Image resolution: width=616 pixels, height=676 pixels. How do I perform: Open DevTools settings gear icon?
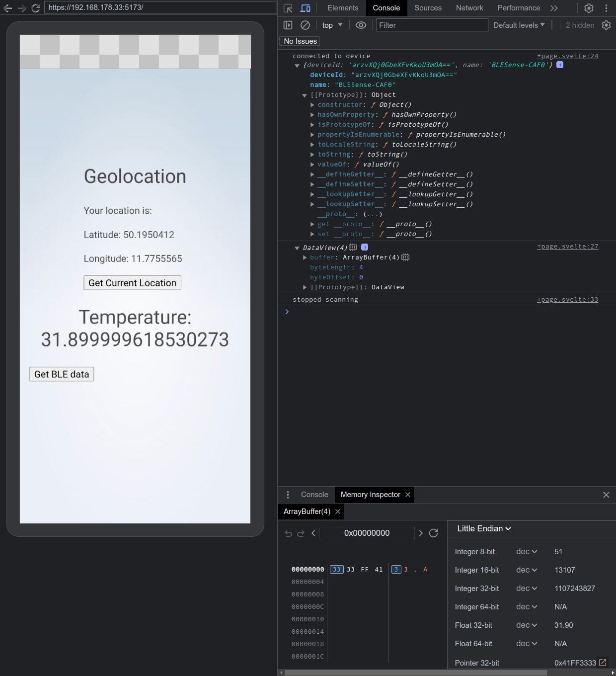pyautogui.click(x=589, y=8)
